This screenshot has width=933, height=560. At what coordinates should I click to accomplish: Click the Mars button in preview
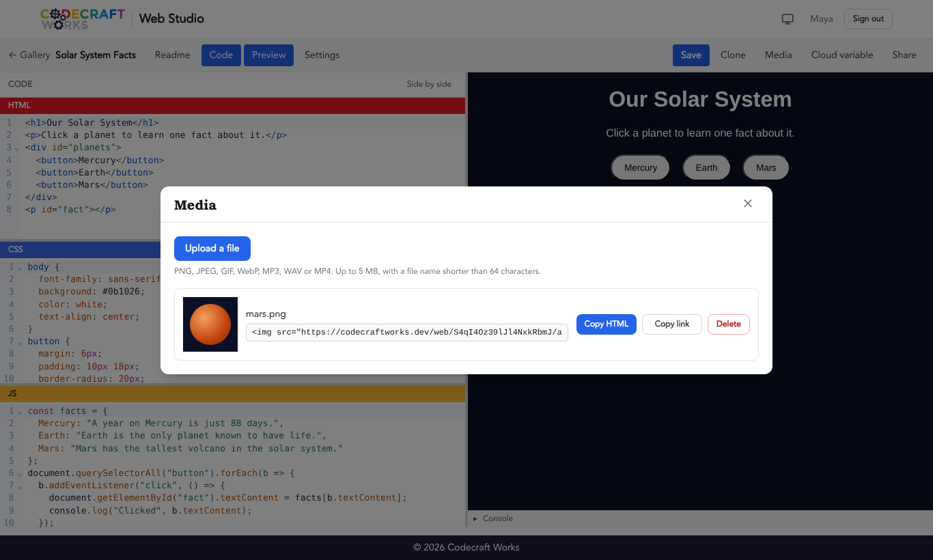coord(766,167)
